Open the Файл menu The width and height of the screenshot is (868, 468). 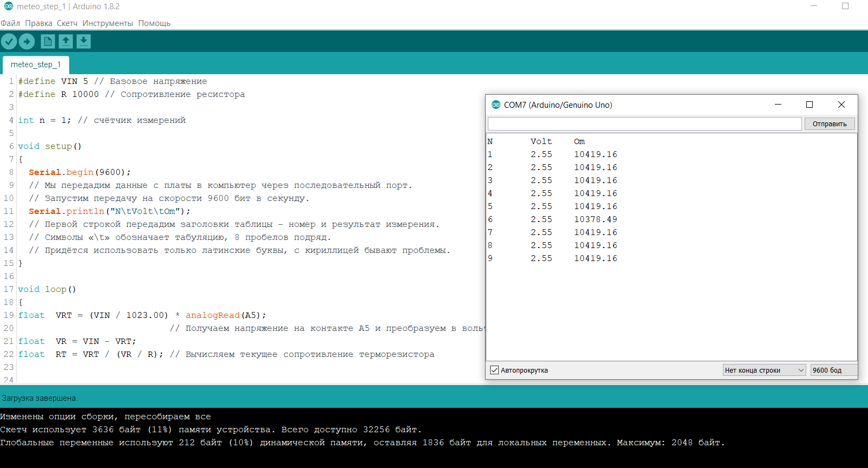(x=10, y=23)
